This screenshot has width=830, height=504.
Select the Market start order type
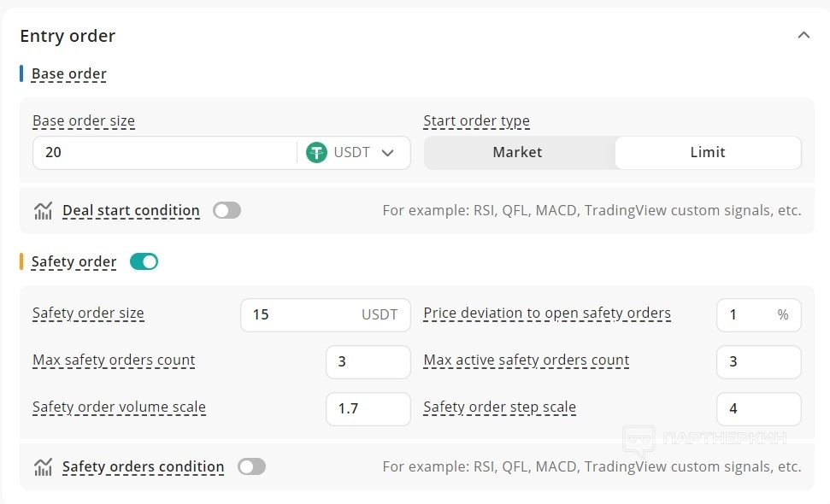point(517,152)
